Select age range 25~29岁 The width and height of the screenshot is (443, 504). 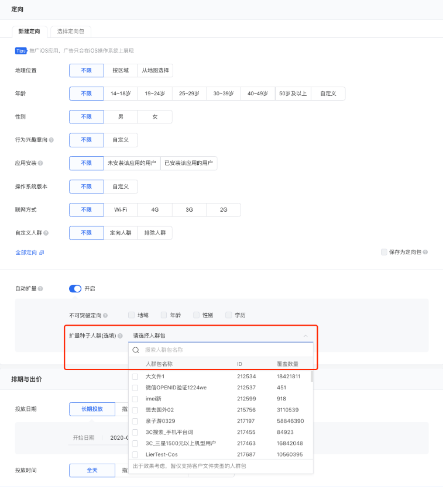pyautogui.click(x=189, y=94)
